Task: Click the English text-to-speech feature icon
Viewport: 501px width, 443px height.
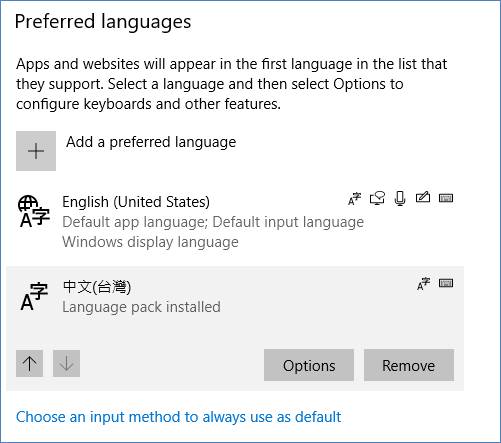Action: click(x=377, y=198)
